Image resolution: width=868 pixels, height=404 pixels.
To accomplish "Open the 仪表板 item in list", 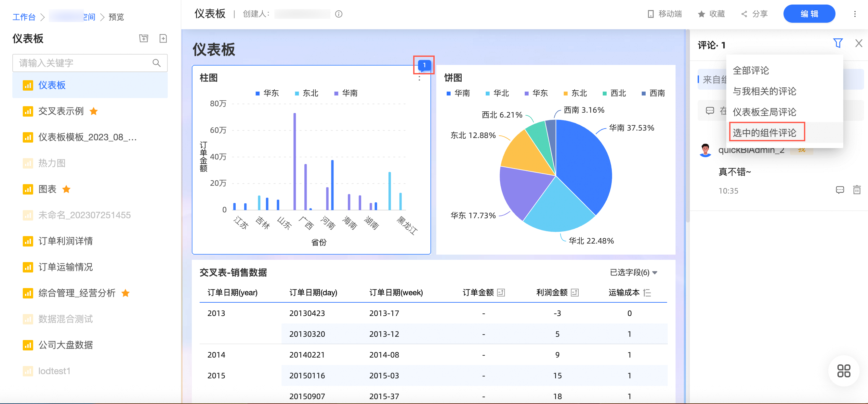I will 90,85.
